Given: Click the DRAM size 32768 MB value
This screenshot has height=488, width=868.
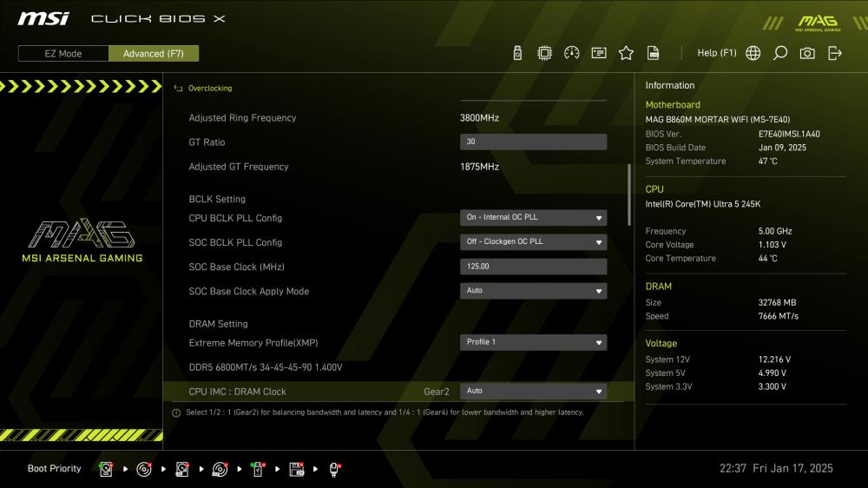Looking at the screenshot, I should click(x=777, y=302).
